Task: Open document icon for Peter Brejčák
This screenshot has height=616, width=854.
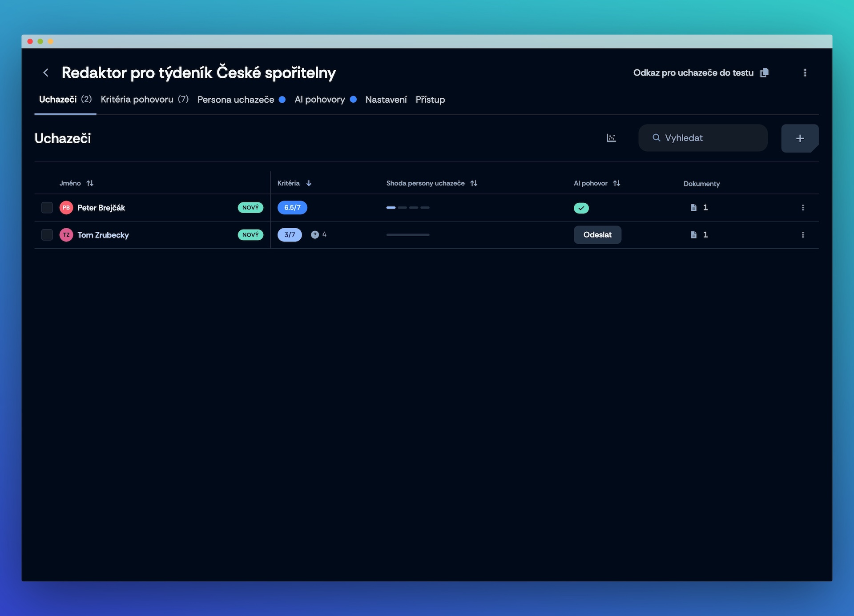Action: point(693,208)
